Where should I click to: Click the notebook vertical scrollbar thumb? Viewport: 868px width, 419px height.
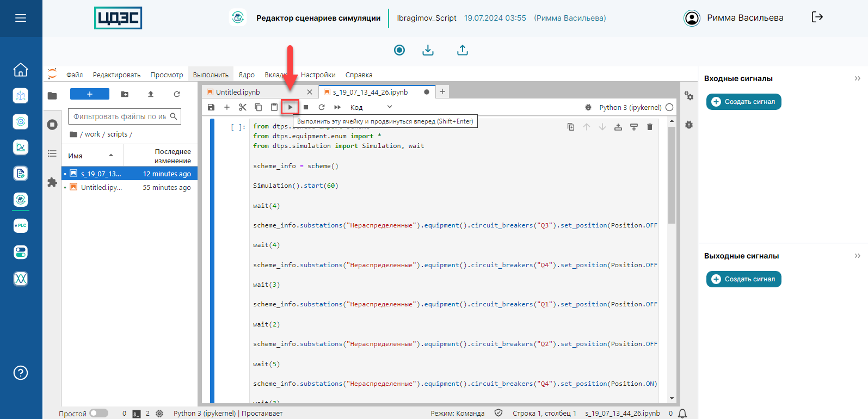(x=672, y=174)
